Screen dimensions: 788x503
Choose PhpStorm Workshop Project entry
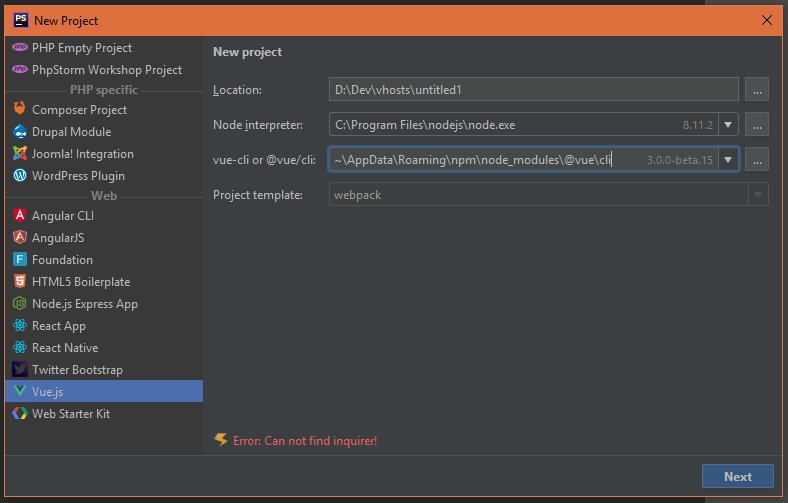(x=104, y=70)
